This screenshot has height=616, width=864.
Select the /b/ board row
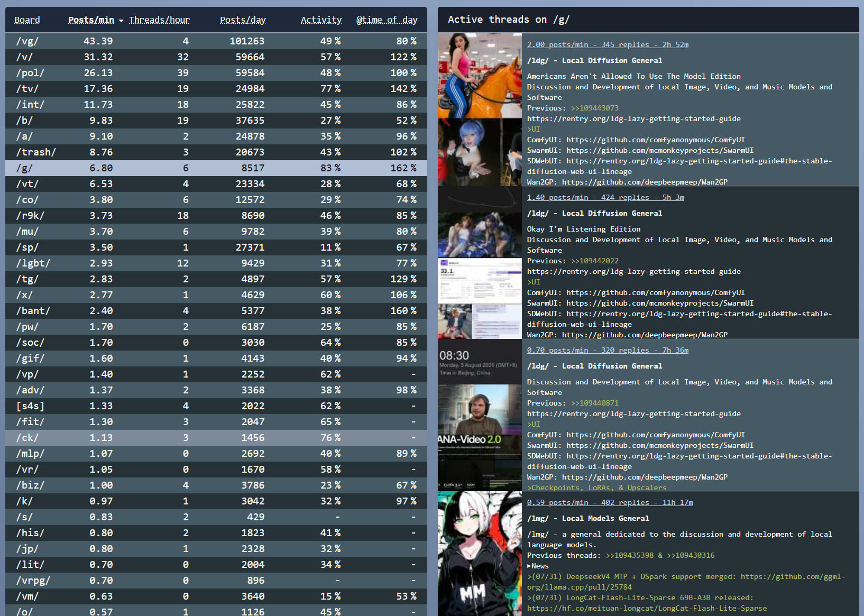click(216, 121)
